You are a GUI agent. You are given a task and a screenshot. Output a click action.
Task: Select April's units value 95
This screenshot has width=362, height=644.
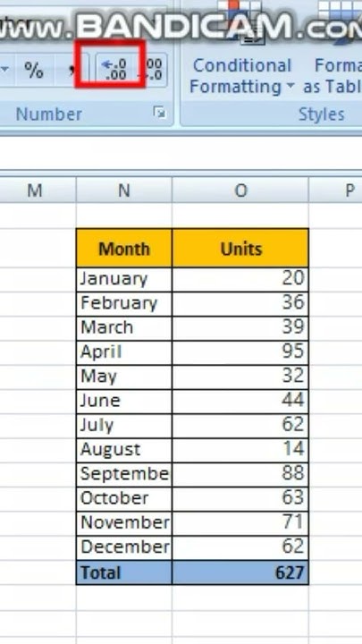(240, 352)
